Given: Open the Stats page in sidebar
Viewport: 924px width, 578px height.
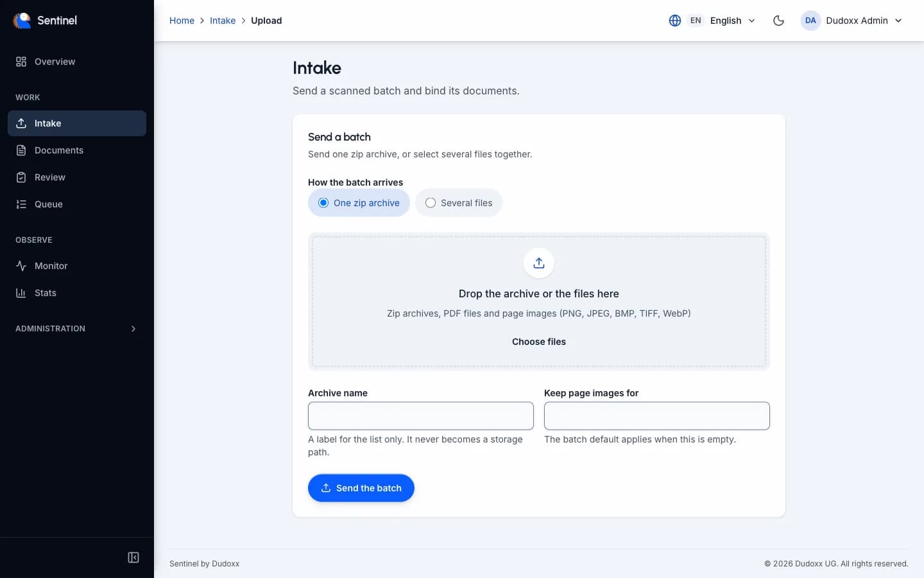Looking at the screenshot, I should (77, 293).
